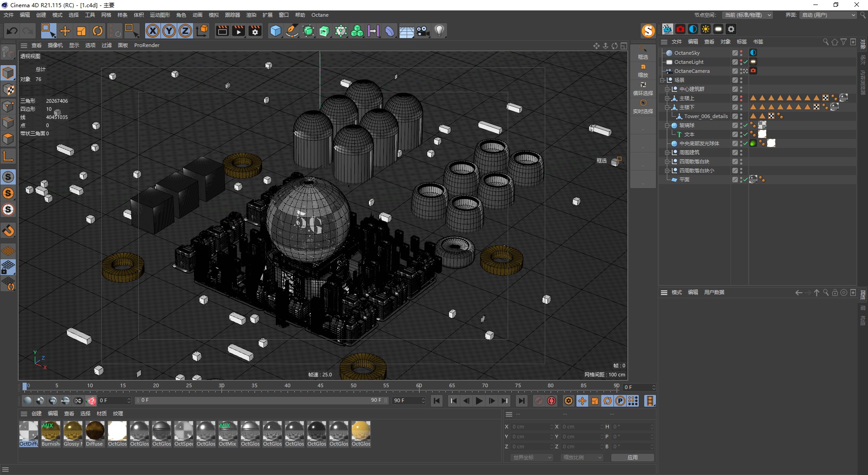Viewport: 868px width, 475px height.
Task: Select the Rotate tool
Action: [98, 31]
